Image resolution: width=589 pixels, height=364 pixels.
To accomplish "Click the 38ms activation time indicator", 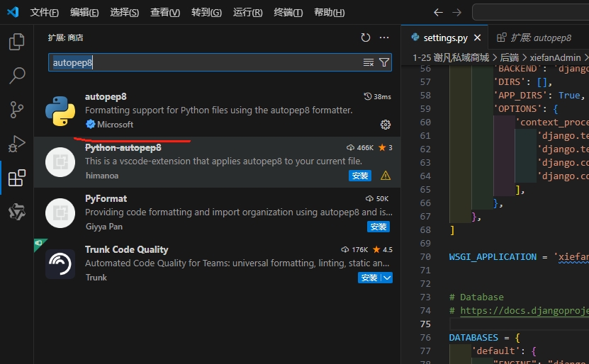I will (378, 97).
